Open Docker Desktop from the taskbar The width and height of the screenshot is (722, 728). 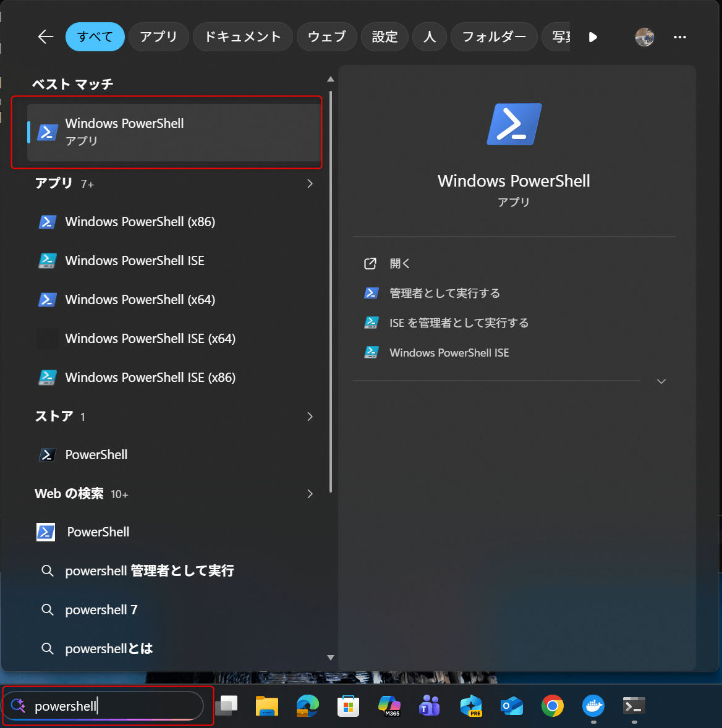point(593,706)
